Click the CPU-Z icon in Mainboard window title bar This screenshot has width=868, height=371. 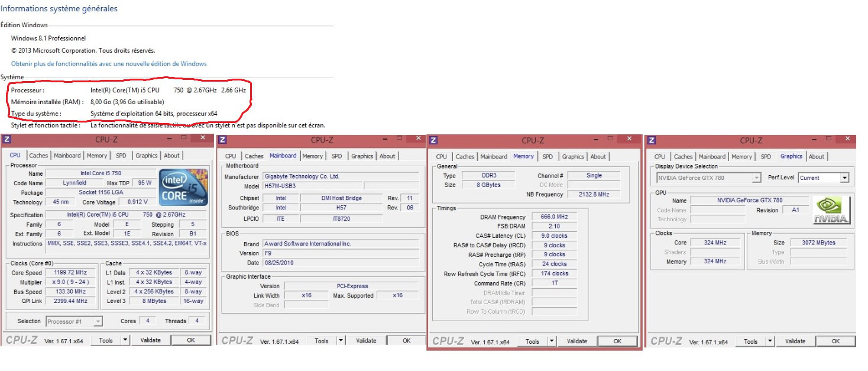(x=222, y=140)
